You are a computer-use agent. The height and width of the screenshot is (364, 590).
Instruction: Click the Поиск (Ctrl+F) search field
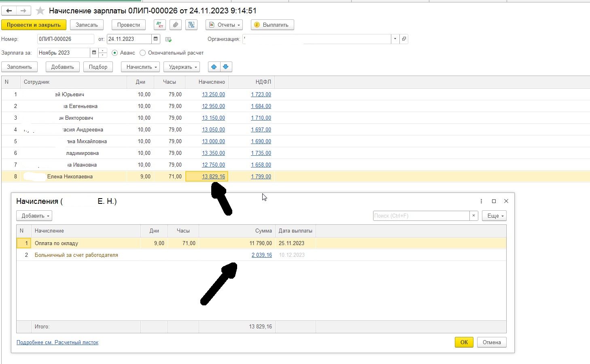[421, 216]
